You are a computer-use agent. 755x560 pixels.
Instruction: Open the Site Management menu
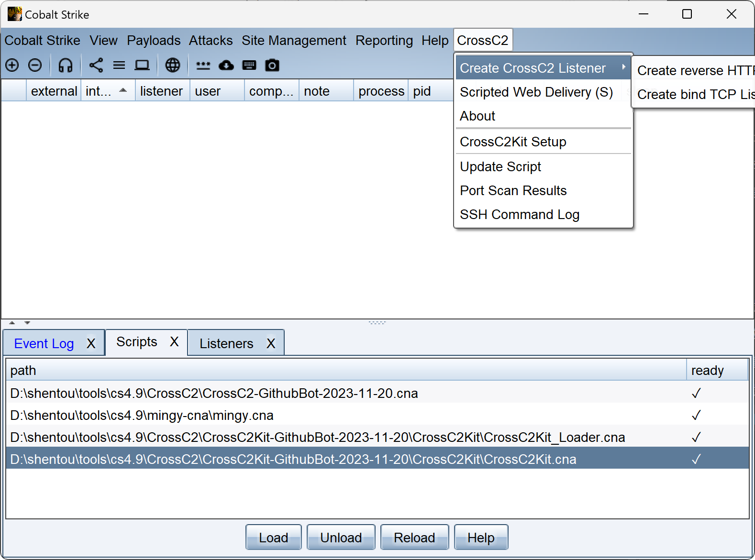point(294,40)
